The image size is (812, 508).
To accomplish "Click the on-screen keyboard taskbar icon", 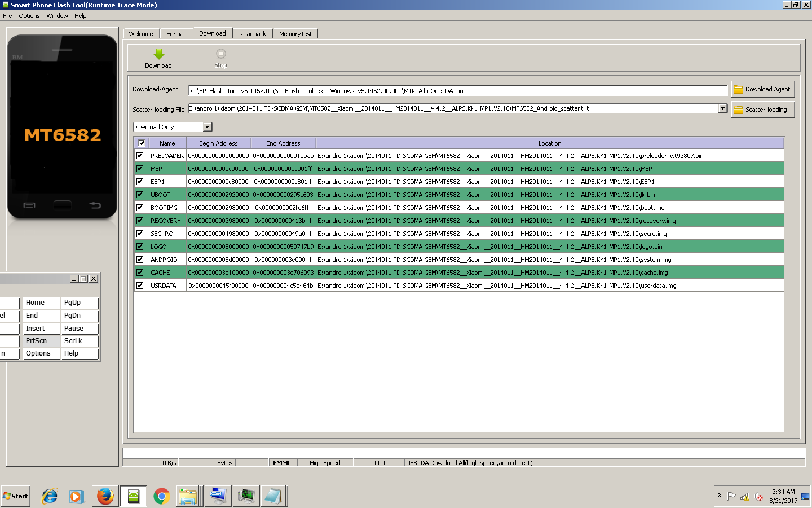I will tap(217, 496).
